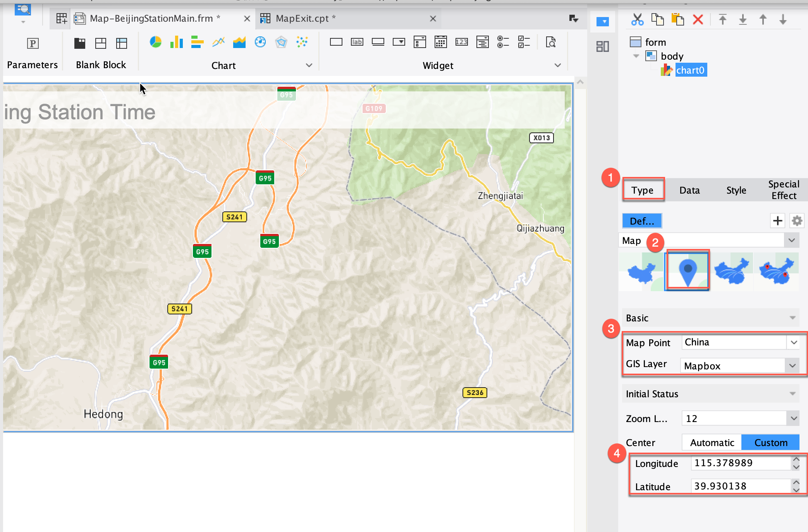808x532 pixels.
Task: Delete component with the red X icon
Action: tap(698, 19)
